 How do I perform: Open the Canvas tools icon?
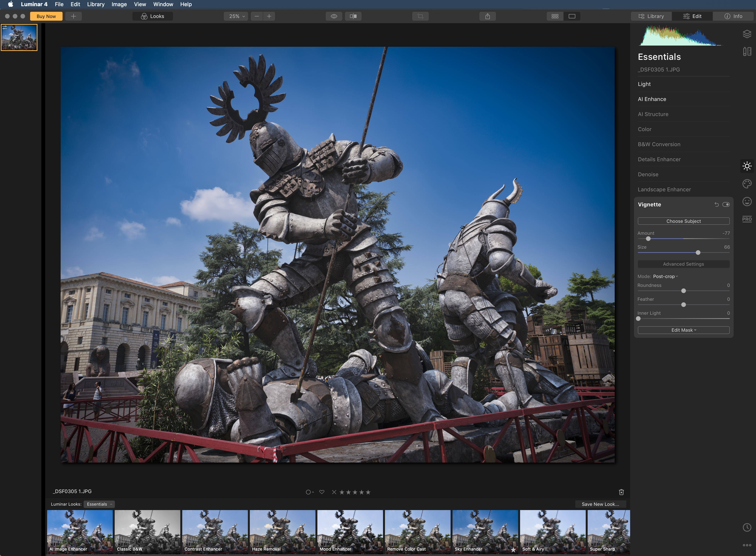click(x=747, y=52)
